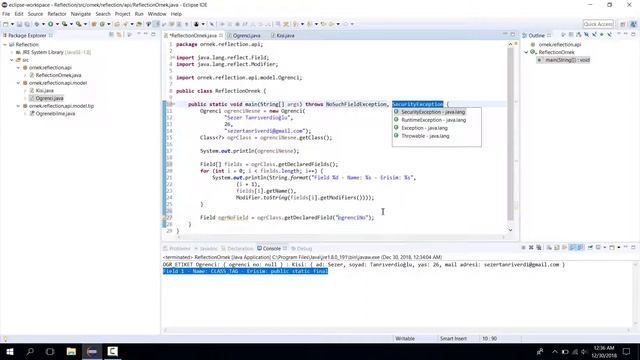This screenshot has width=640, height=360.
Task: Open the Java perspective icon at top right
Action: [x=633, y=24]
